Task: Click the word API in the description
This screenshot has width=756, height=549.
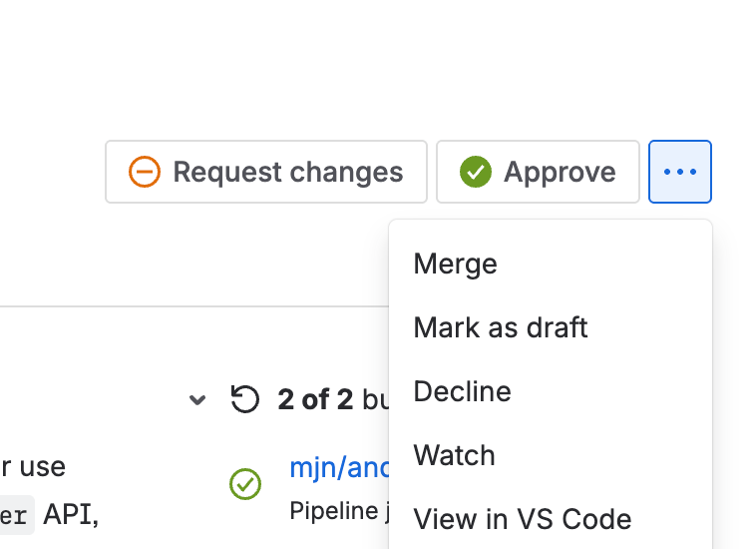Action: [71, 515]
